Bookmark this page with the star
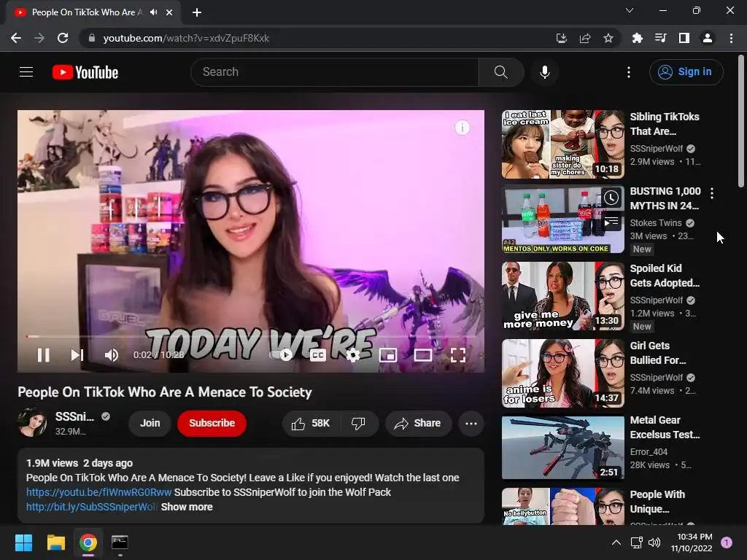The height and width of the screenshot is (560, 747). click(x=608, y=38)
